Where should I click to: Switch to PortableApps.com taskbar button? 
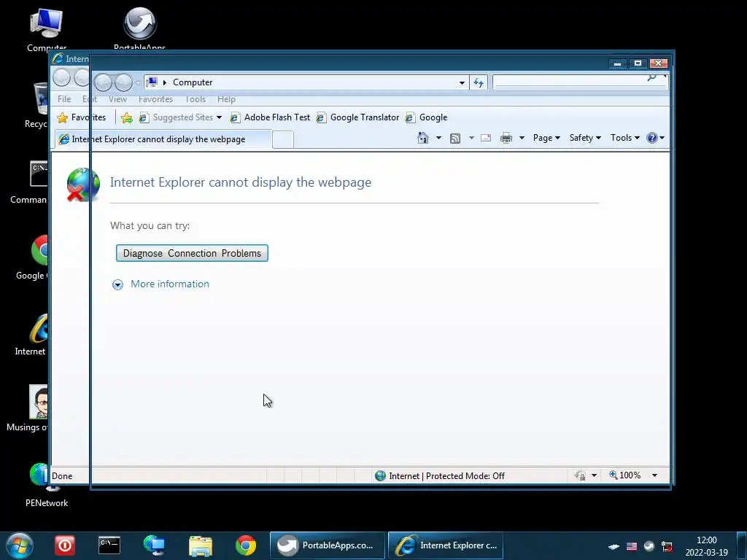[x=328, y=545]
